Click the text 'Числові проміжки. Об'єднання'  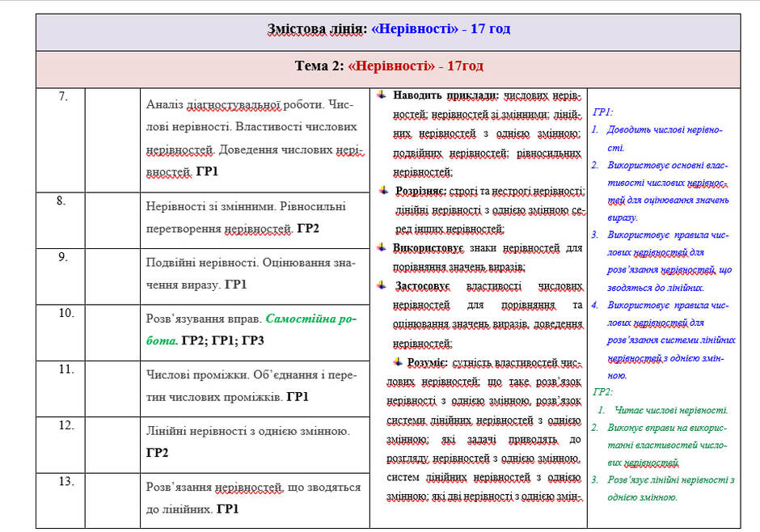point(230,375)
